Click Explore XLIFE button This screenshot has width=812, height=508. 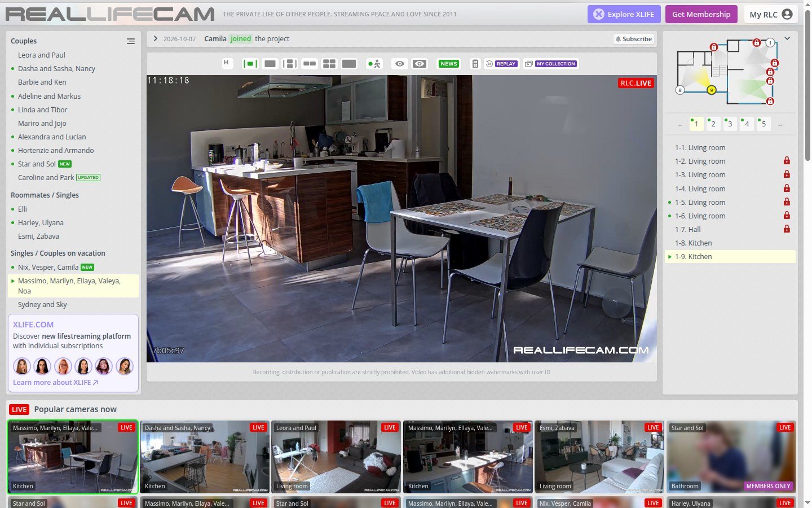click(624, 14)
